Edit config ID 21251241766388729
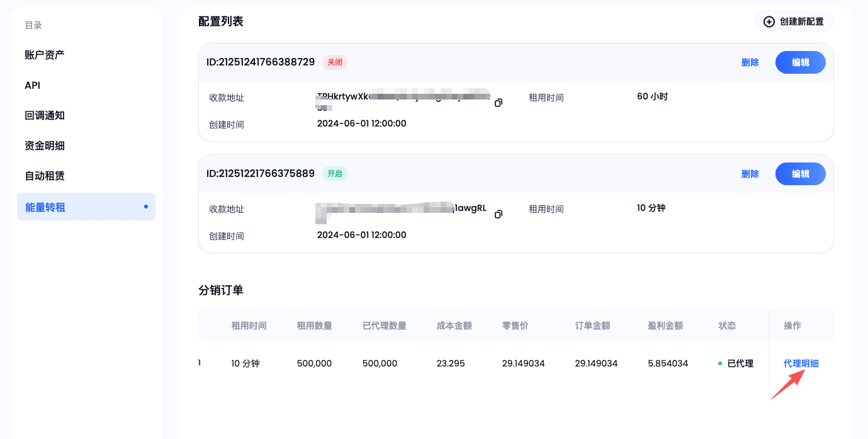Image resolution: width=868 pixels, height=439 pixels. point(800,62)
